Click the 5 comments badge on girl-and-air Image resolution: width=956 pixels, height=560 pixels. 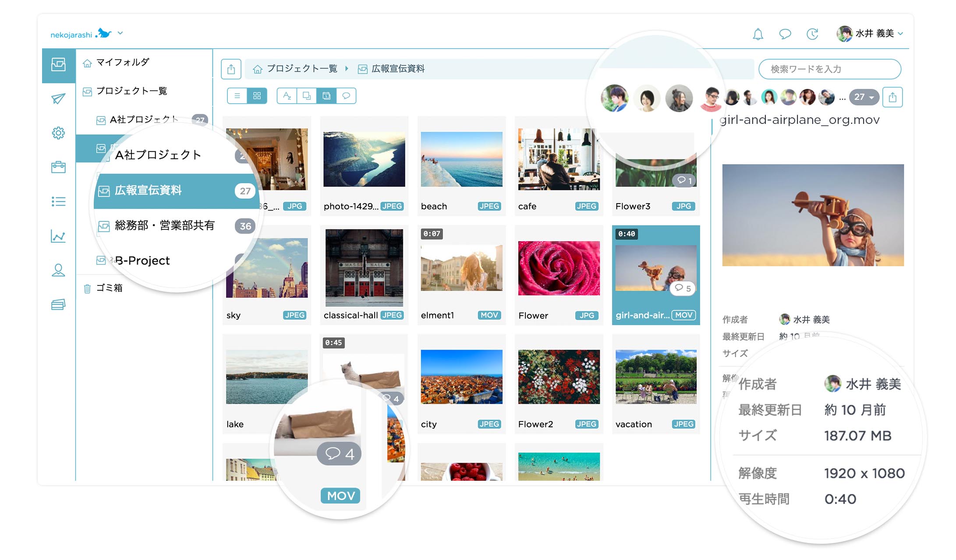683,288
